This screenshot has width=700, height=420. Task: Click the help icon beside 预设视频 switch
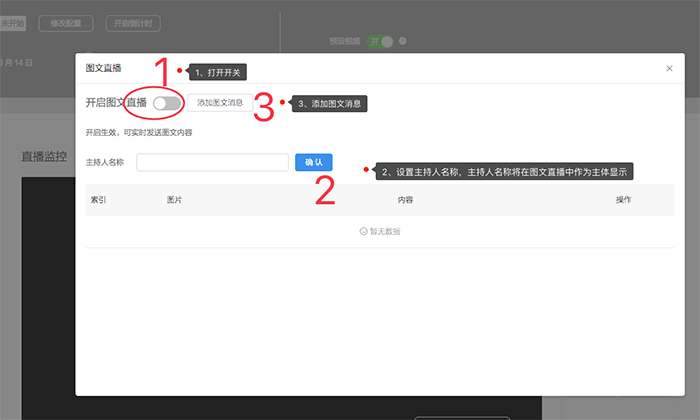pos(403,41)
